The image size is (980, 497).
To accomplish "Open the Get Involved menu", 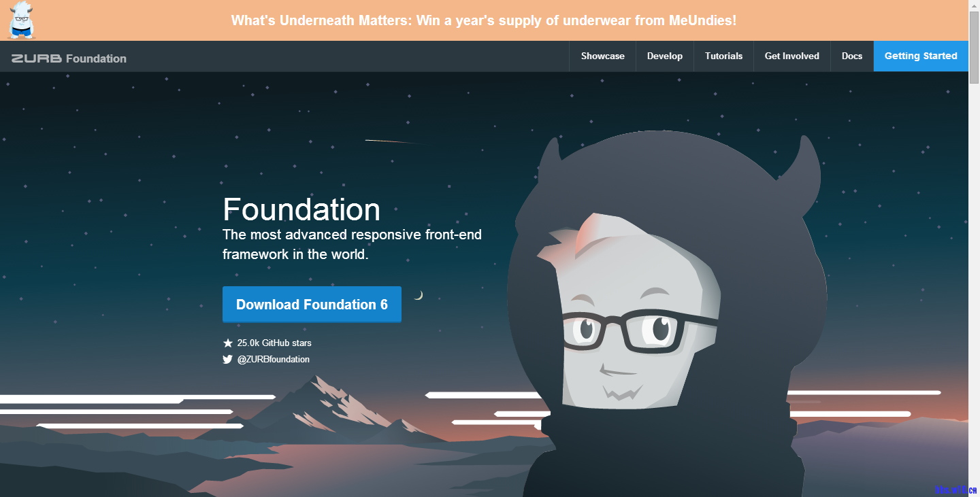I will click(792, 56).
